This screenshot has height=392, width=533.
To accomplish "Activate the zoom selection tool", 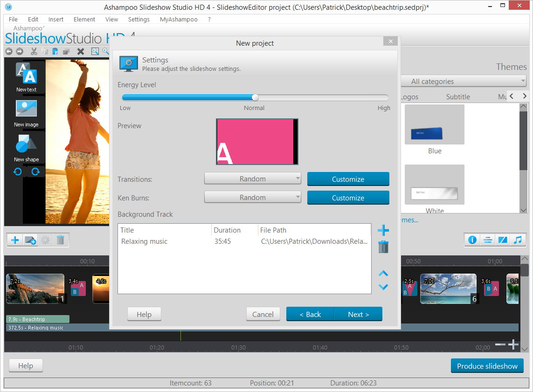I will 96,51.
